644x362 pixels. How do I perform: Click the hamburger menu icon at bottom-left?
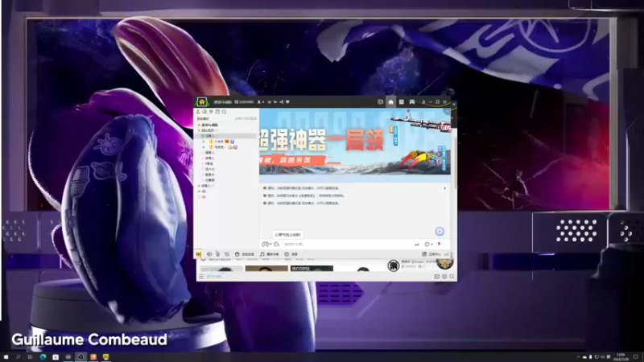pos(201,276)
